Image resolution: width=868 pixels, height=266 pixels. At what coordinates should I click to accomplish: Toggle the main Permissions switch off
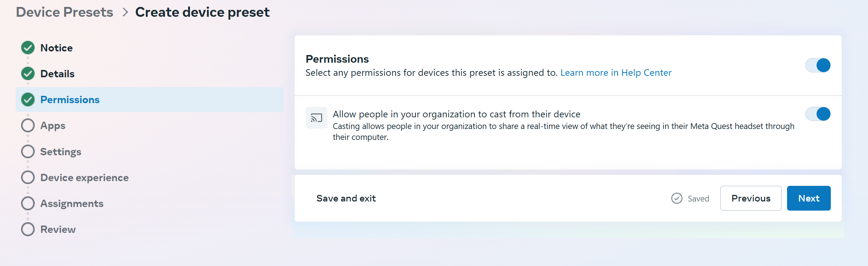818,65
